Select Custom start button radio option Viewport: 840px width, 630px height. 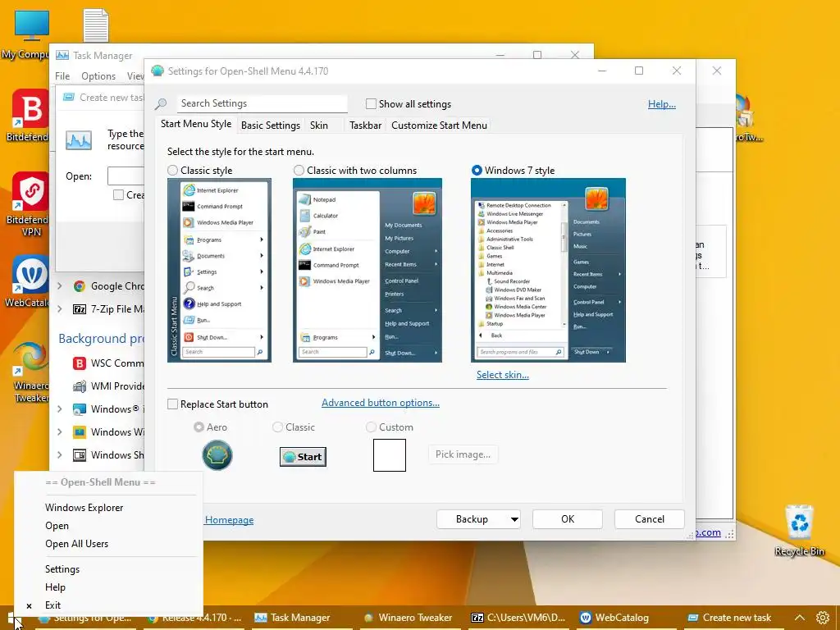coord(371,427)
